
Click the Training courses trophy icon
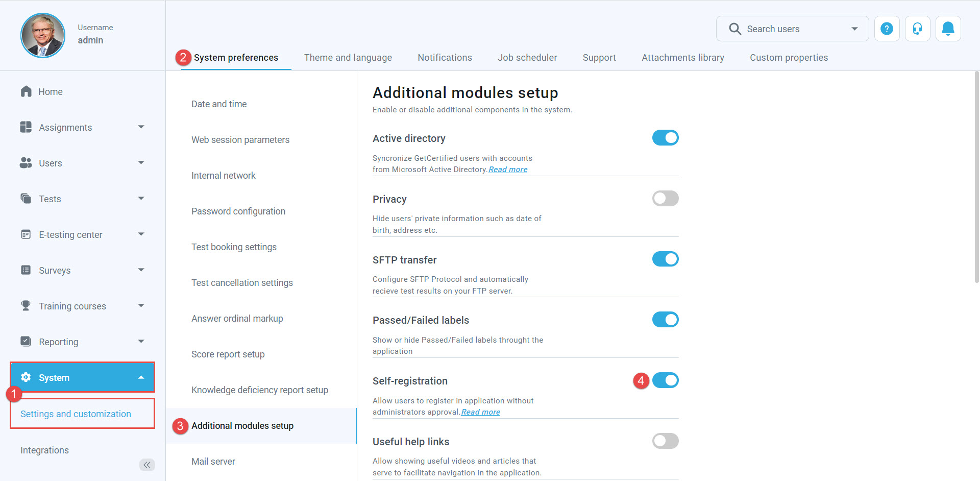[26, 306]
